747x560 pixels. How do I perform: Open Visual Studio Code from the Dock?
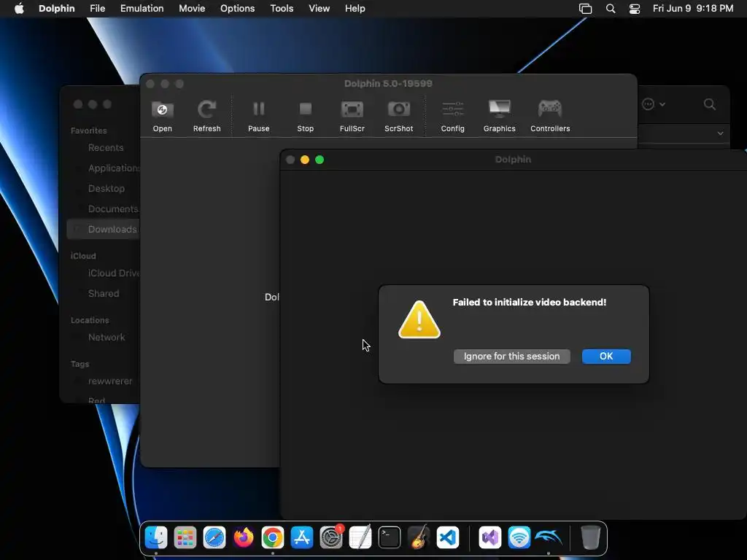click(448, 538)
